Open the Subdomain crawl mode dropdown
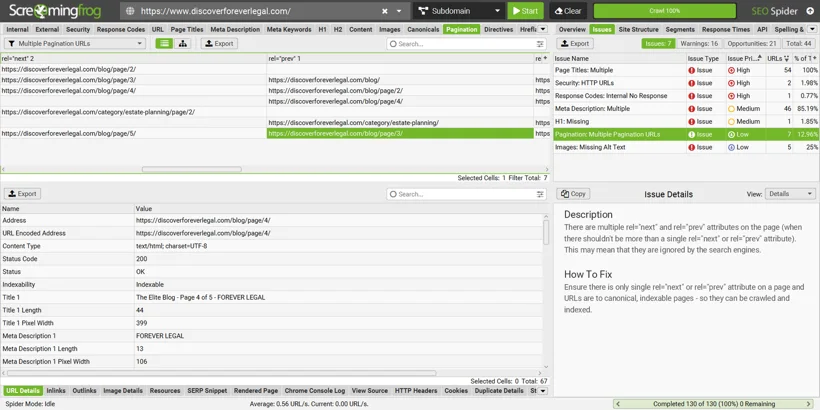Screen dimensions: 820x410 459,11
